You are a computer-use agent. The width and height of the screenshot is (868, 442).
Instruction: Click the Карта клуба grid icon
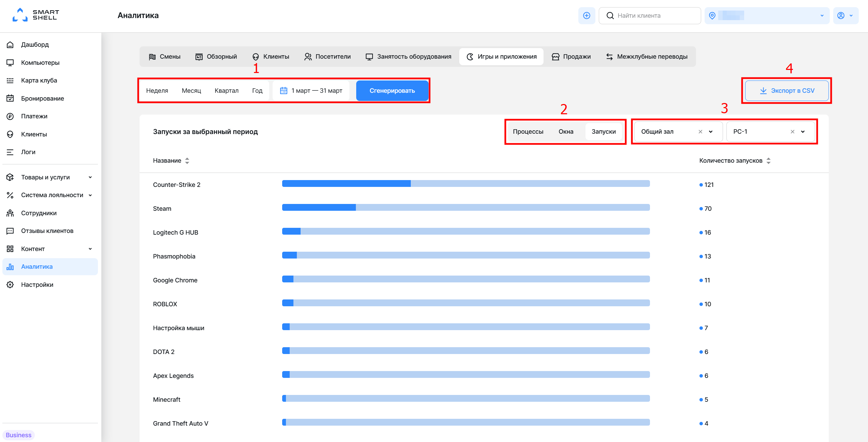[x=10, y=80]
